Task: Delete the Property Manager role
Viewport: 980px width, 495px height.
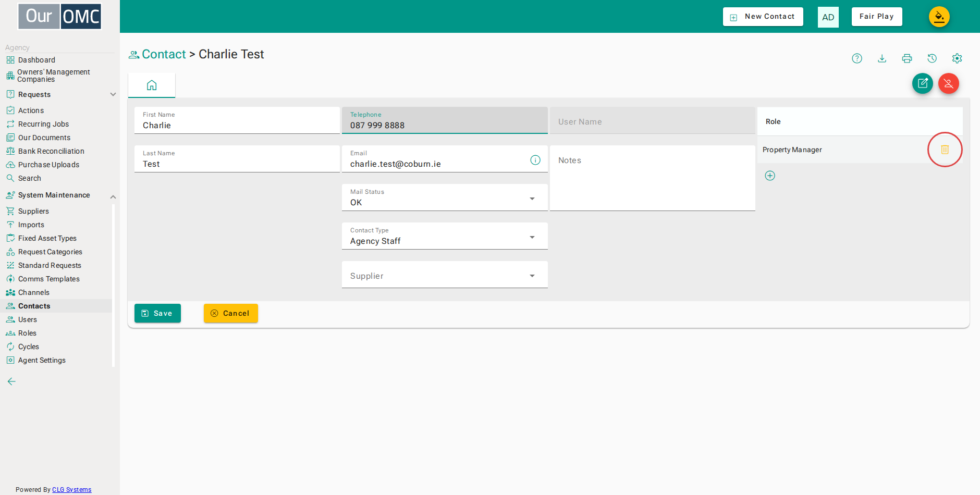Action: point(945,150)
